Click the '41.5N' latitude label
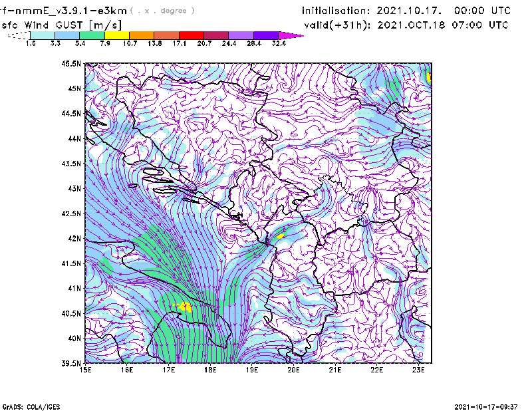 [71, 263]
